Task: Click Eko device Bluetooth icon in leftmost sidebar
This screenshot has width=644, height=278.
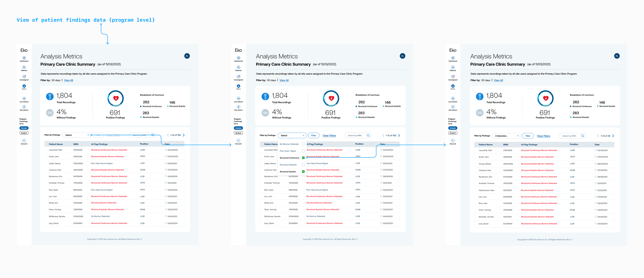Action: (x=24, y=107)
